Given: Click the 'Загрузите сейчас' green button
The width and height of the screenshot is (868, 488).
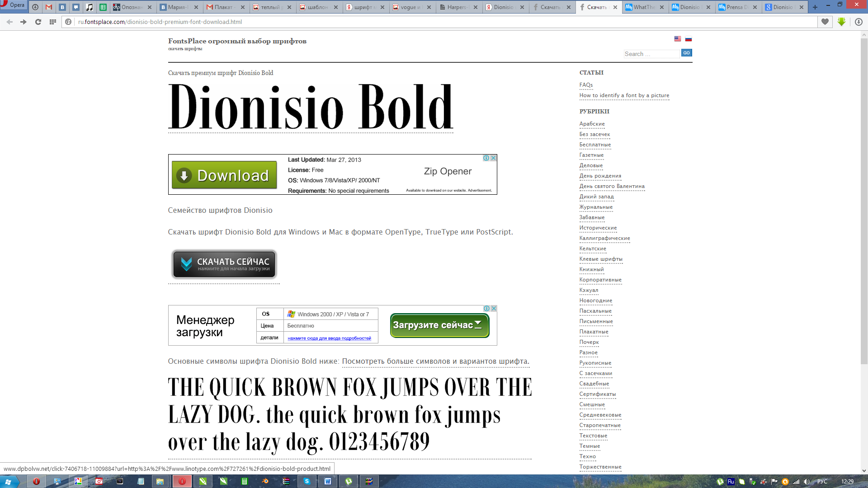Looking at the screenshot, I should tap(439, 325).
